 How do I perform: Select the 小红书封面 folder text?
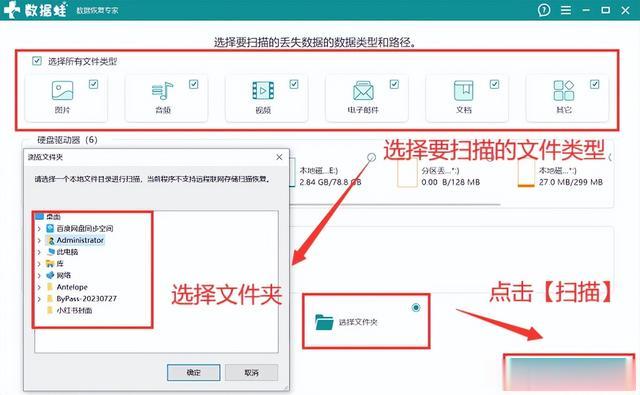click(74, 310)
